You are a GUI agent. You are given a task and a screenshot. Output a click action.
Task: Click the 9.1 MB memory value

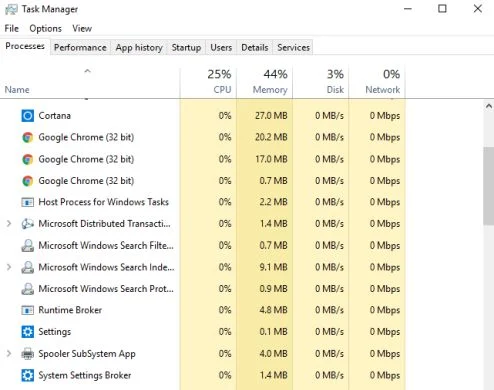point(273,267)
